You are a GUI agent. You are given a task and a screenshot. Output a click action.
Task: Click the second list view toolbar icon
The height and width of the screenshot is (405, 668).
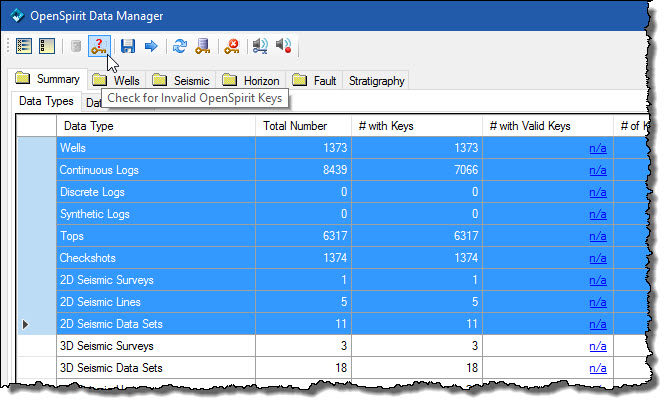click(x=46, y=46)
